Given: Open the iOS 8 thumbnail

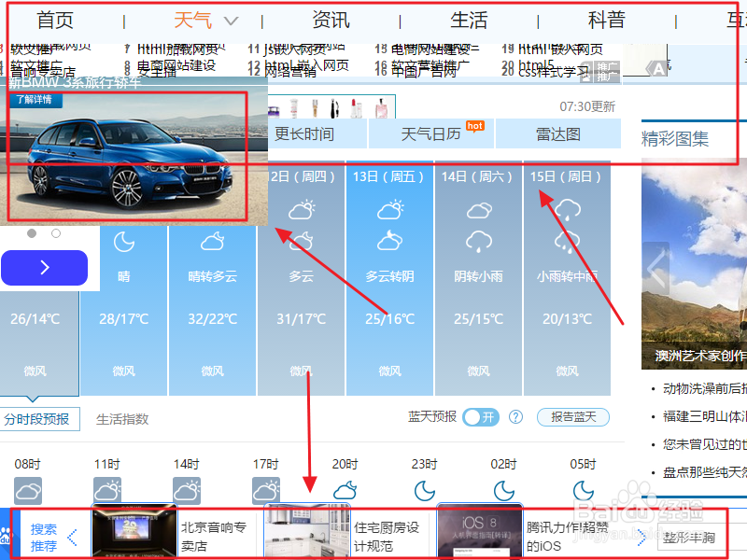Looking at the screenshot, I should (x=480, y=531).
